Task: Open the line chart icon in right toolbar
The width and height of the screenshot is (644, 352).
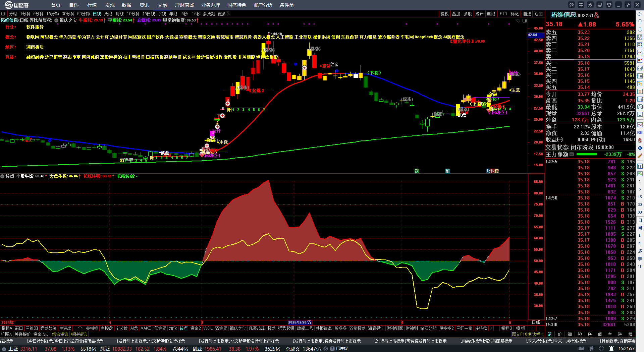Action: pos(640,53)
